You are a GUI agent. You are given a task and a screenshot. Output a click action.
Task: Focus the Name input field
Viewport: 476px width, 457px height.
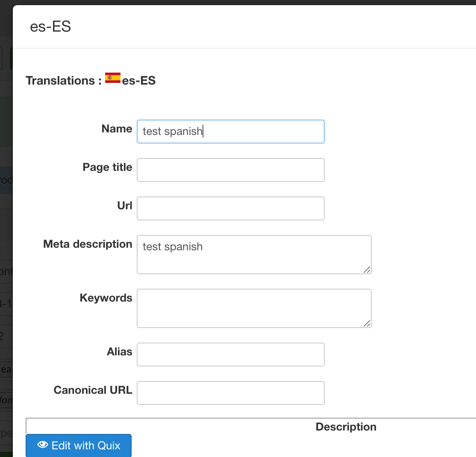pyautogui.click(x=230, y=132)
